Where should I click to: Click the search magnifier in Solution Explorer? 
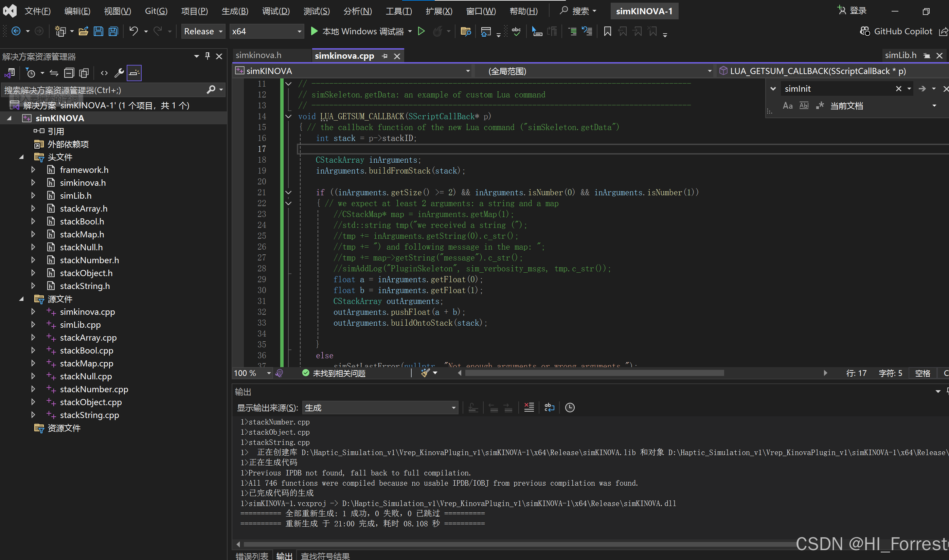[x=211, y=89]
